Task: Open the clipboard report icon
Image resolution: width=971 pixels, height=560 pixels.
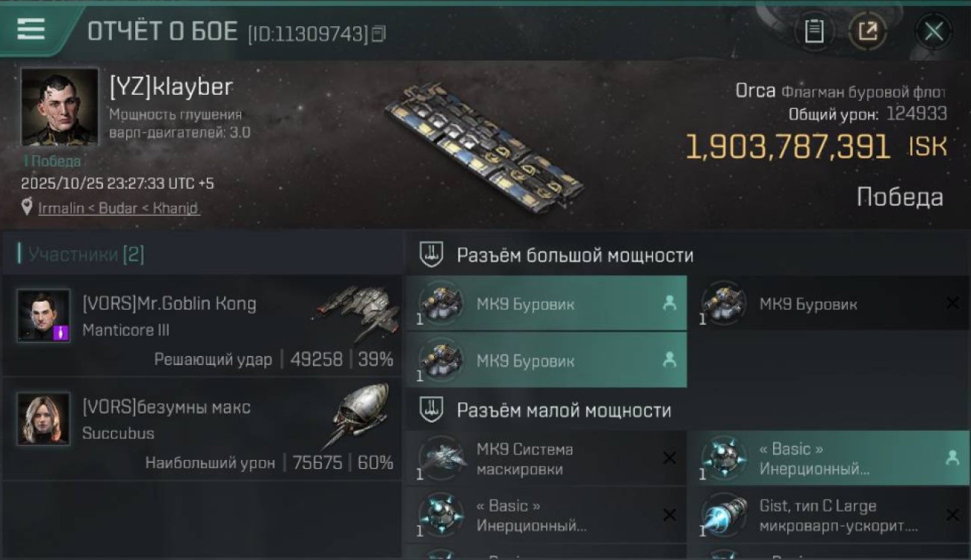Action: [813, 31]
